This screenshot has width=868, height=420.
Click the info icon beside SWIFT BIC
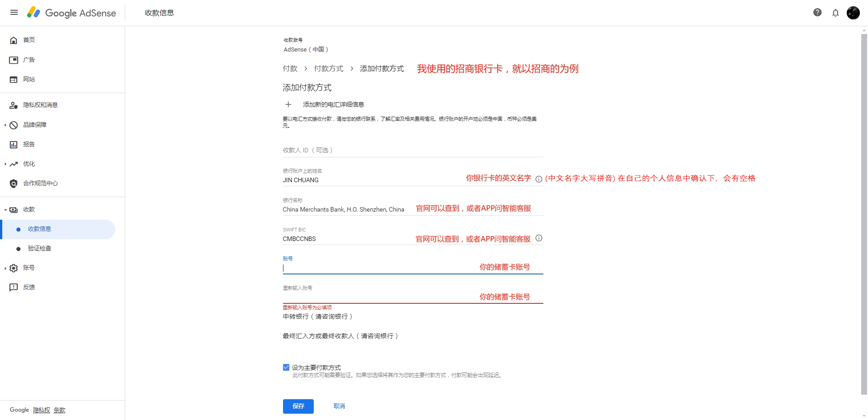[x=538, y=238]
